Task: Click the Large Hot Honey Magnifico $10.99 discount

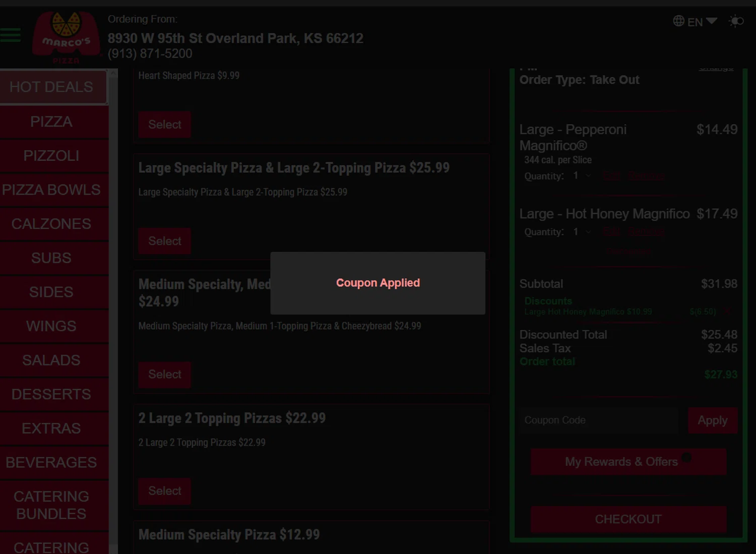Action: pyautogui.click(x=588, y=312)
